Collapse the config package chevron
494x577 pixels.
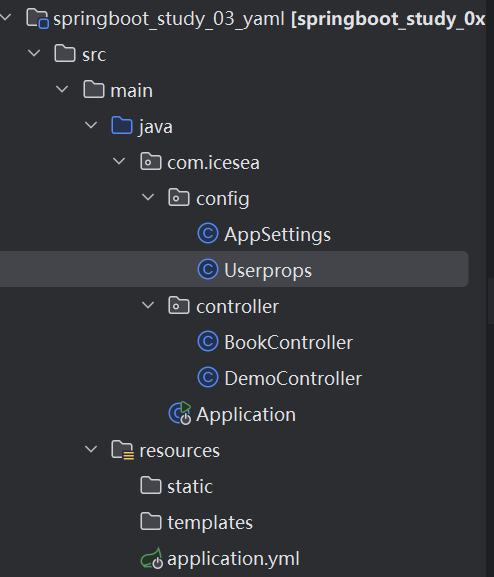pyautogui.click(x=148, y=197)
